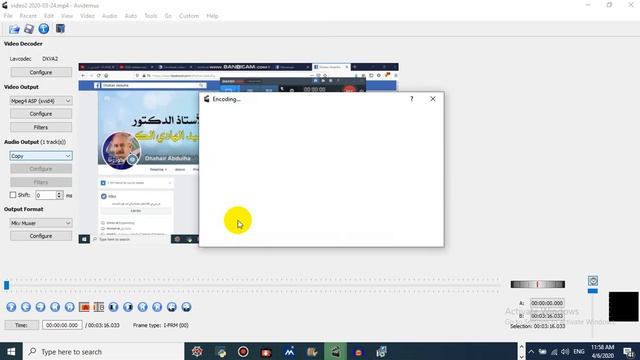
Task: Increase the Shift value with the up arrow
Action: pos(60,193)
